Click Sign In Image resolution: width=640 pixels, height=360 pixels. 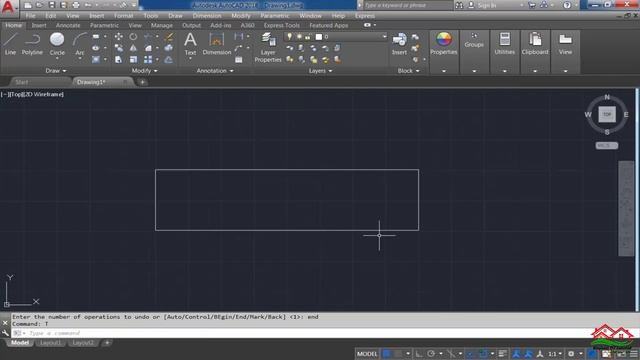[487, 5]
